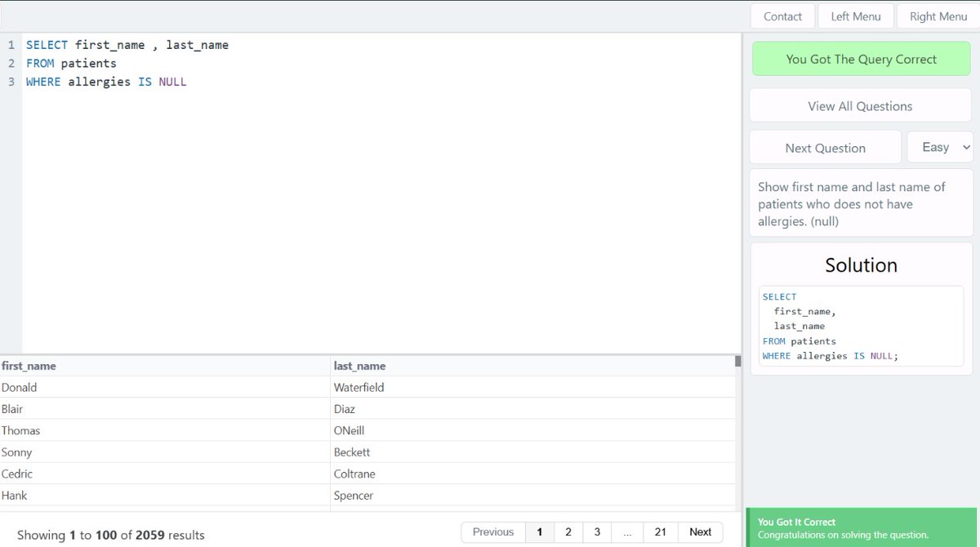Viewport: 980px width, 547px height.
Task: Open View All Questions
Action: pyautogui.click(x=860, y=106)
